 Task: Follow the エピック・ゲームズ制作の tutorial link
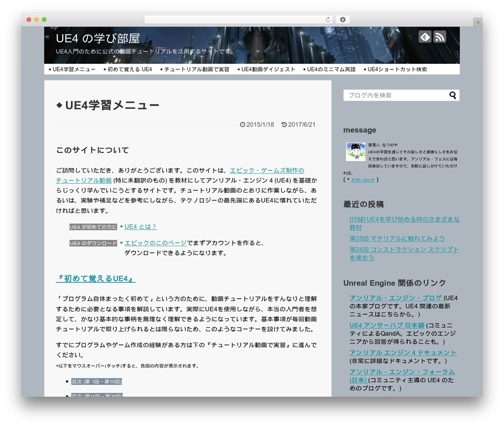[267, 171]
